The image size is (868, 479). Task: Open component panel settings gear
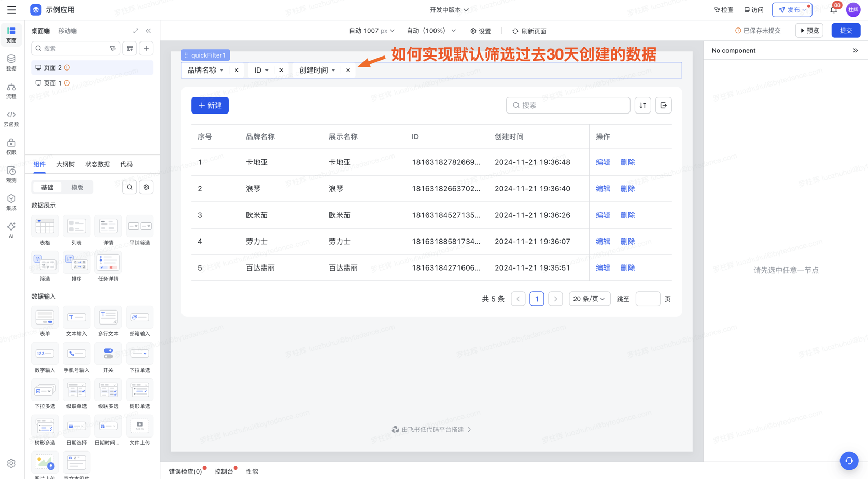coord(146,187)
